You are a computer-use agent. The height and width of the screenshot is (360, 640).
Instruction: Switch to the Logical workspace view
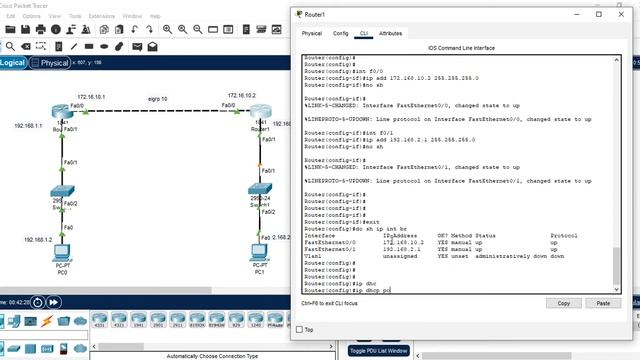pos(13,62)
